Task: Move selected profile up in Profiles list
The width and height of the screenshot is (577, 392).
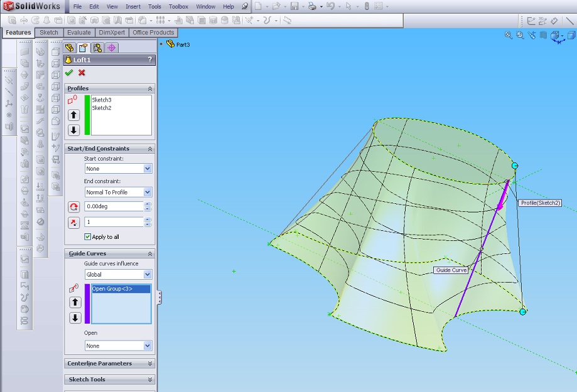Action: [x=73, y=115]
